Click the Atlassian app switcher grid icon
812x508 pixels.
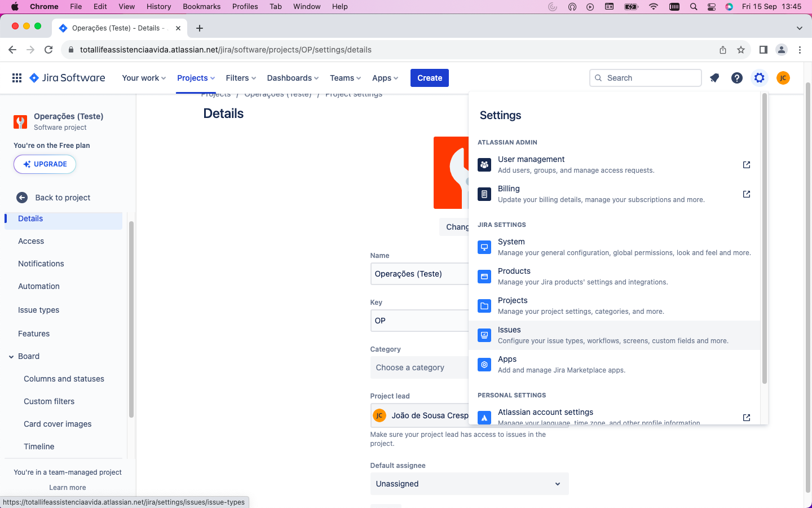point(17,77)
